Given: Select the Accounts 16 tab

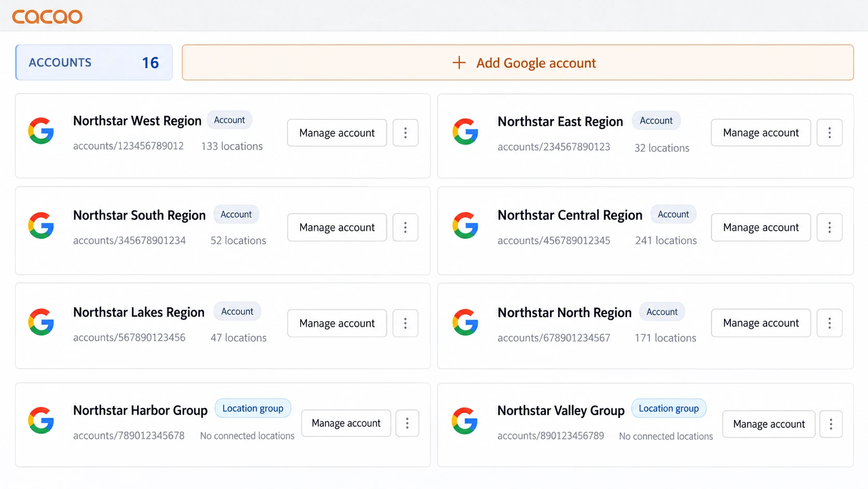Looking at the screenshot, I should click(x=94, y=62).
